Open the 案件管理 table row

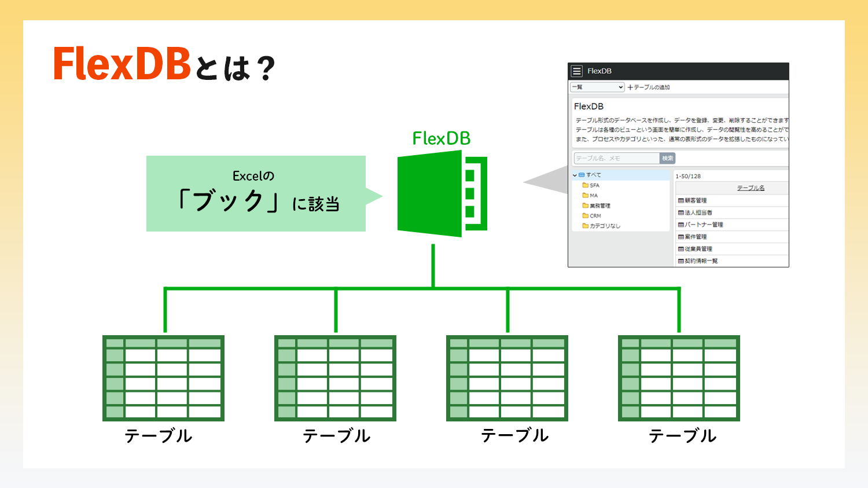[732, 237]
